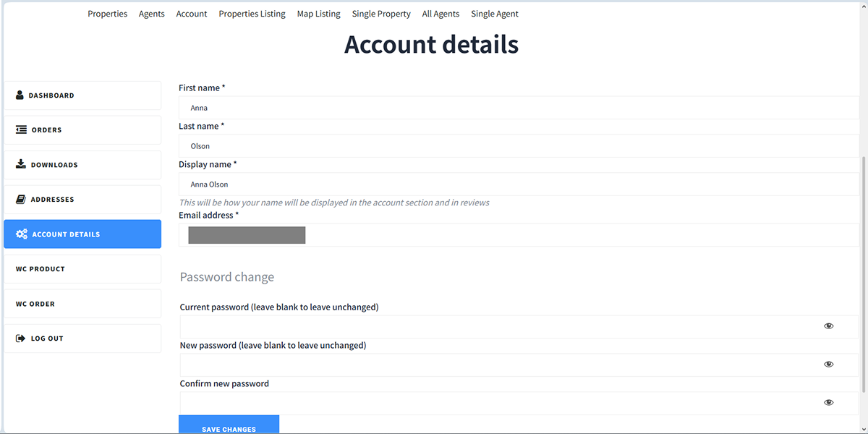
Task: Click the Dashboard user icon
Action: [20, 95]
